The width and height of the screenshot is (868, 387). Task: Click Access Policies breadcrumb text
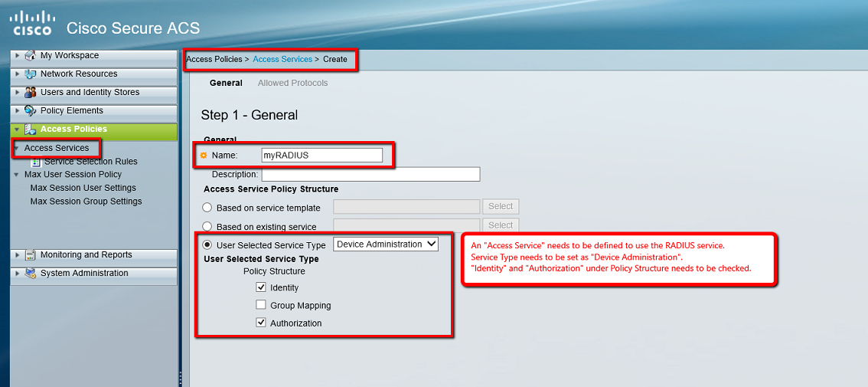[214, 59]
